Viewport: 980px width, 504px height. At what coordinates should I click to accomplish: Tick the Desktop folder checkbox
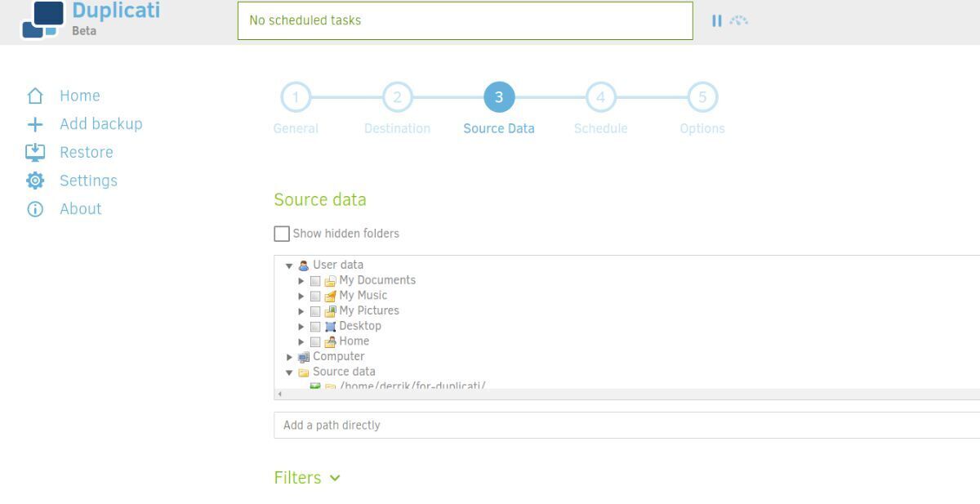click(x=315, y=327)
